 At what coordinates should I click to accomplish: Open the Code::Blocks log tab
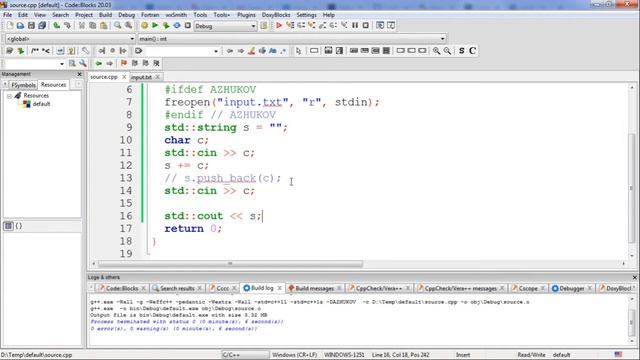point(122,288)
